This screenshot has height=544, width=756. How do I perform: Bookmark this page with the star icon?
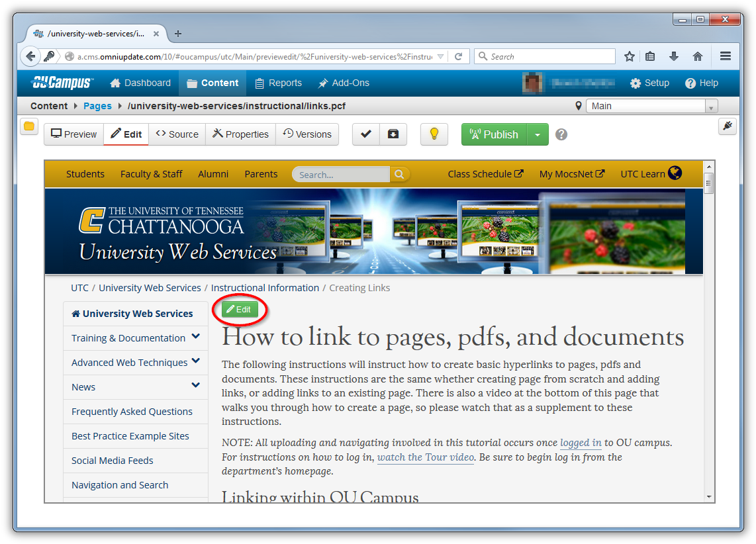tap(629, 56)
